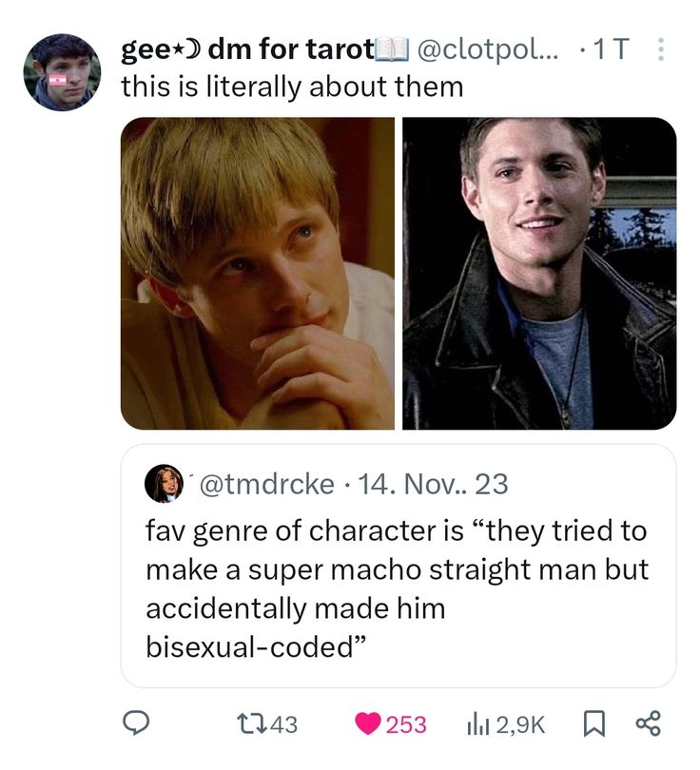
Task: Click "this is literally about them" text
Action: point(292,87)
